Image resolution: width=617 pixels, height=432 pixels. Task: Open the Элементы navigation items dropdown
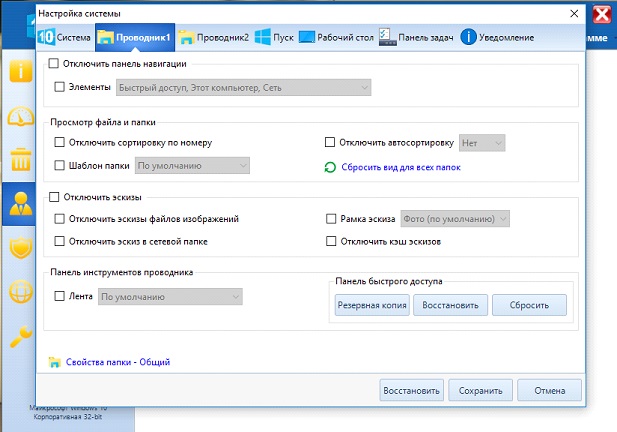(x=244, y=87)
